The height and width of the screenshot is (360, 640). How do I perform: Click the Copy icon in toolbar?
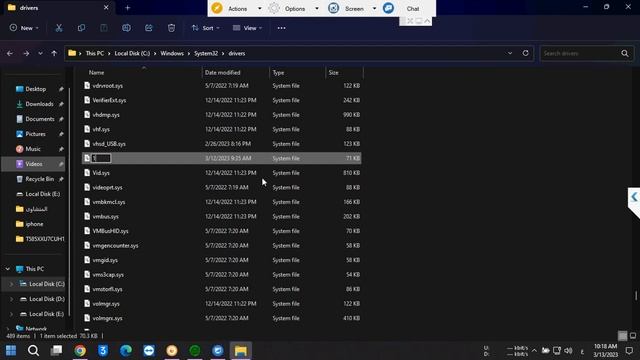pyautogui.click(x=81, y=28)
